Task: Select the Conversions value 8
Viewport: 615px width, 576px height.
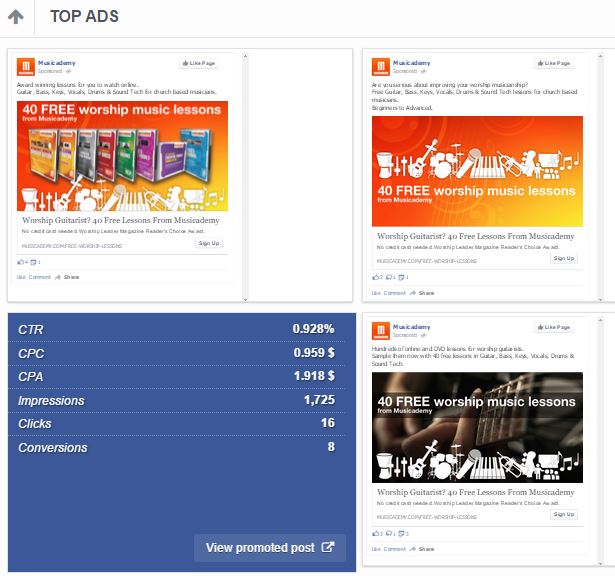Action: (331, 447)
